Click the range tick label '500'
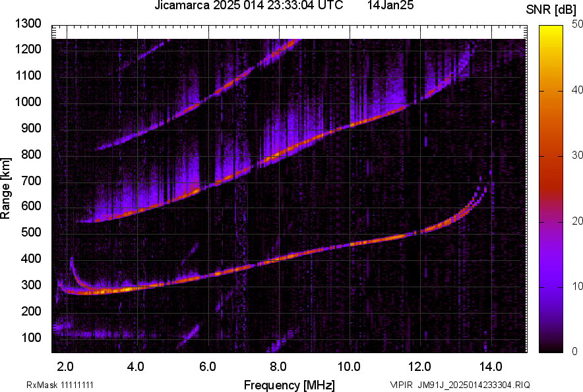583x392 pixels. (31, 232)
